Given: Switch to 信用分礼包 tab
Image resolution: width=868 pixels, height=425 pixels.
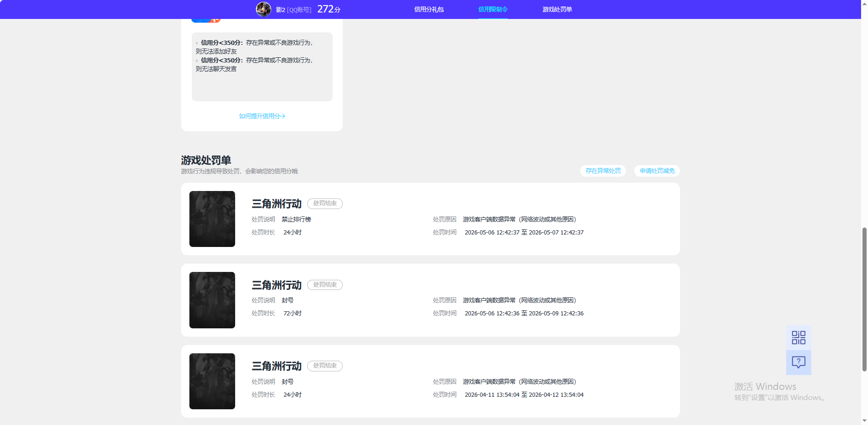Looking at the screenshot, I should [x=429, y=9].
